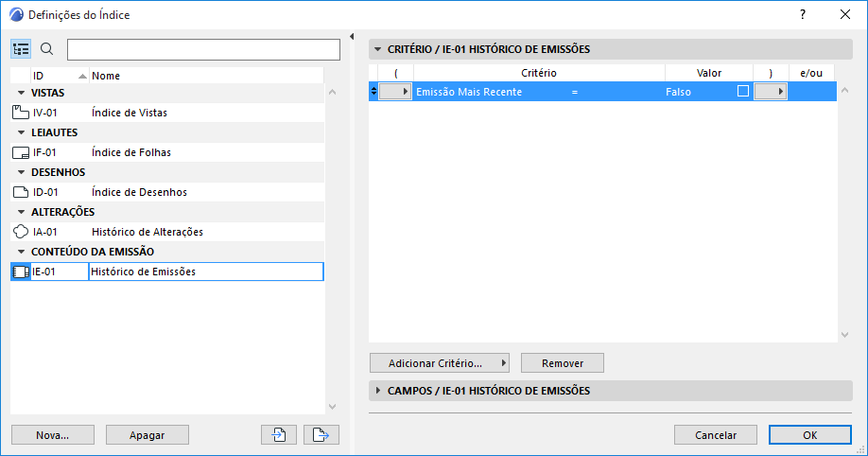868x456 pixels.
Task: Click the Índice de Folhas layout icon
Action: point(21,152)
